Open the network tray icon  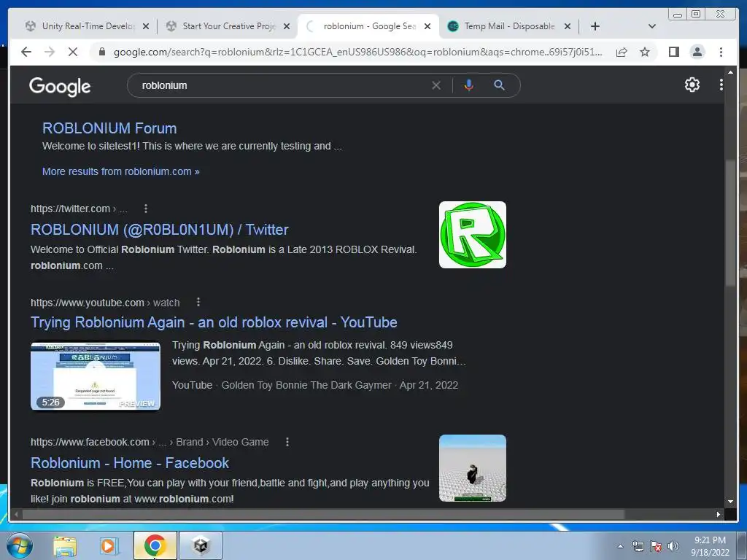(x=638, y=546)
